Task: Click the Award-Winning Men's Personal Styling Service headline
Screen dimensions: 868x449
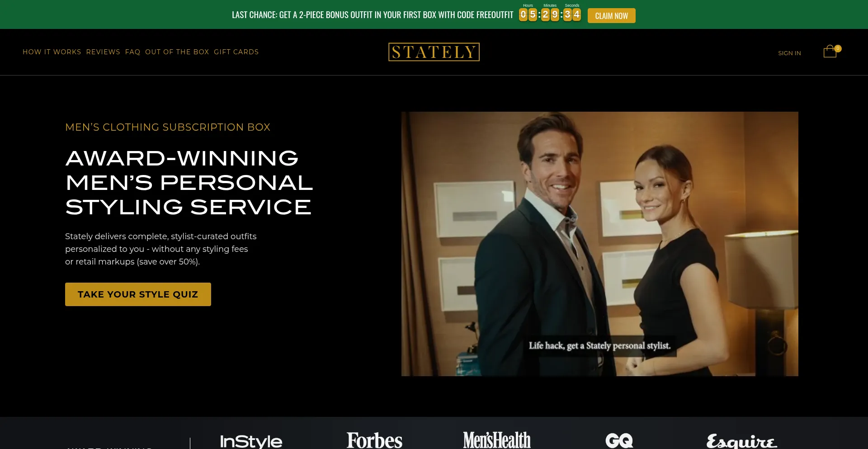Action: pyautogui.click(x=189, y=183)
